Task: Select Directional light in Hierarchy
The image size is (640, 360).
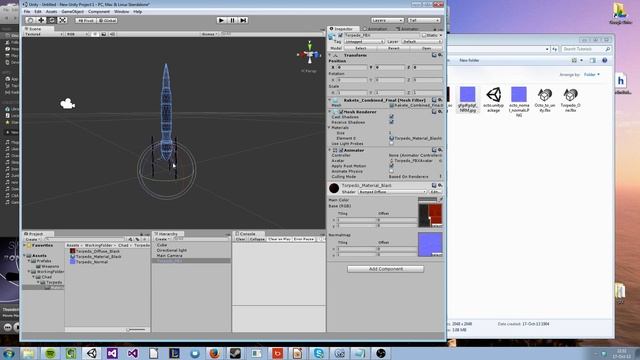Action: [171, 250]
